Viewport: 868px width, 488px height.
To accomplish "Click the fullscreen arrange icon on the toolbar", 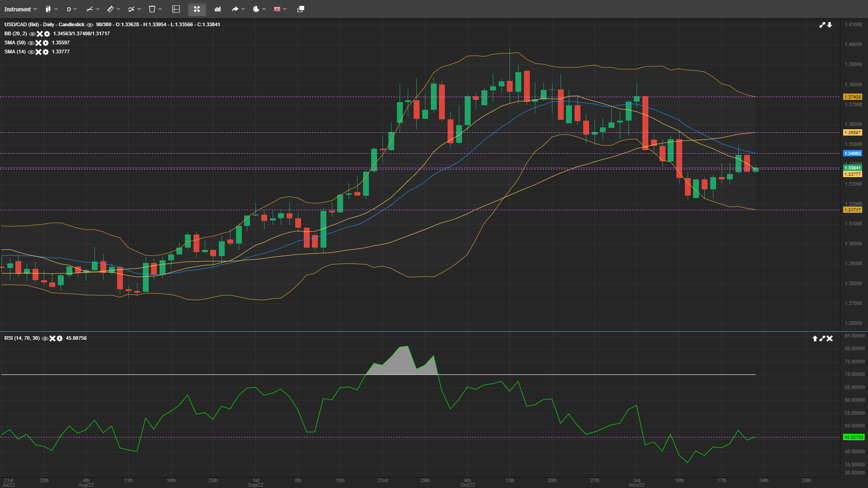I will pos(197,9).
